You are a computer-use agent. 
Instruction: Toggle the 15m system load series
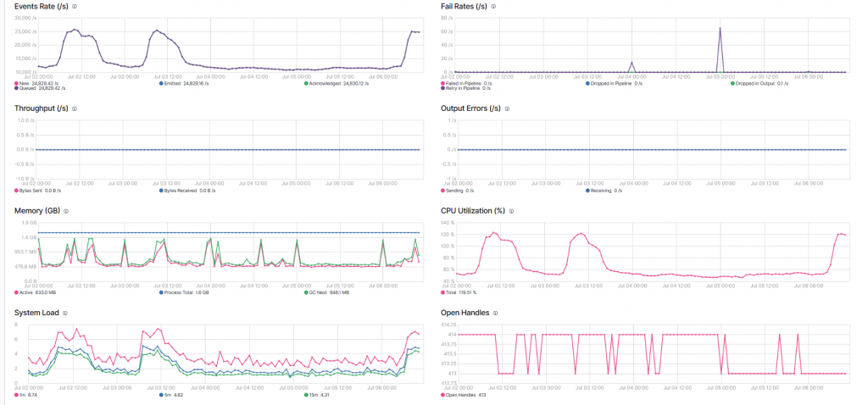pos(314,394)
